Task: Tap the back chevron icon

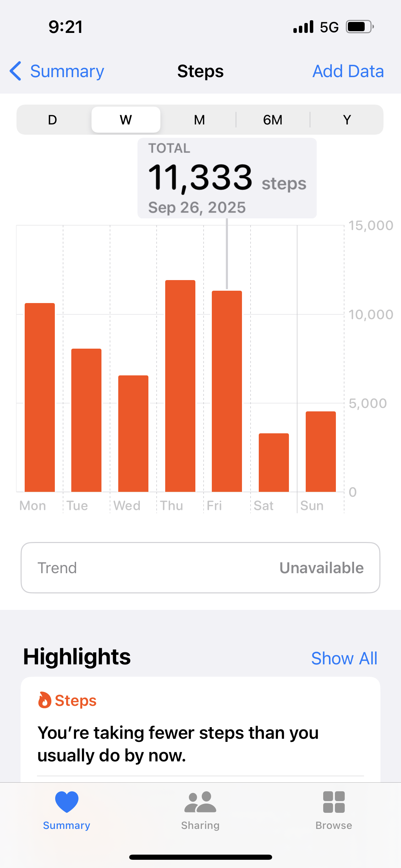Action: tap(16, 71)
